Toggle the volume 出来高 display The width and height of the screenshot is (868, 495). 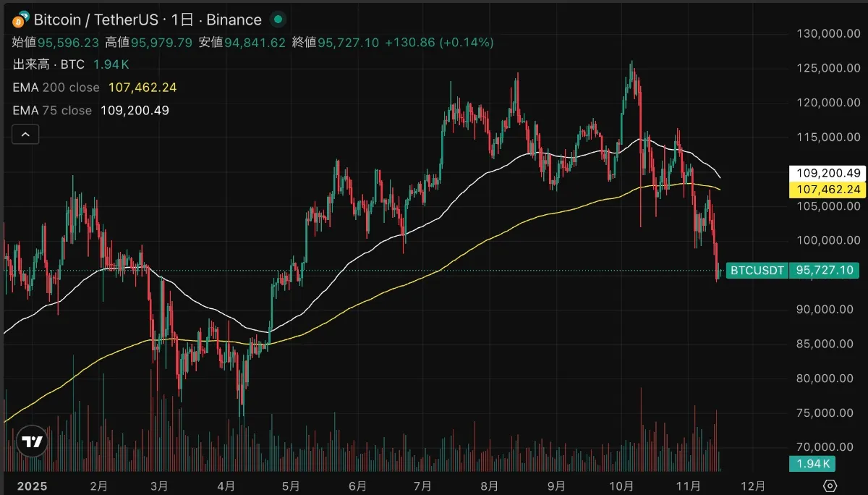(x=33, y=64)
